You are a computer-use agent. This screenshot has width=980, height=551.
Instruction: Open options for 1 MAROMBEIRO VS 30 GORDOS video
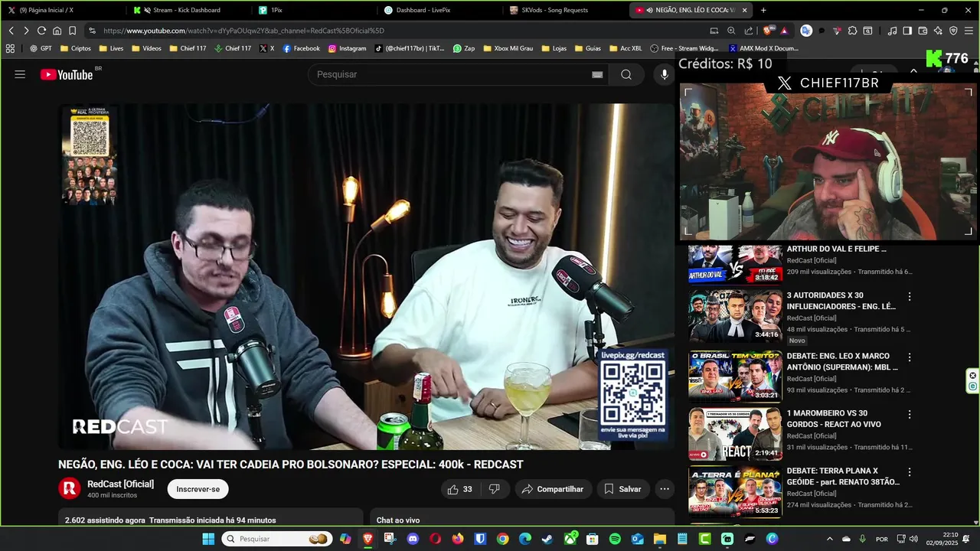point(910,414)
